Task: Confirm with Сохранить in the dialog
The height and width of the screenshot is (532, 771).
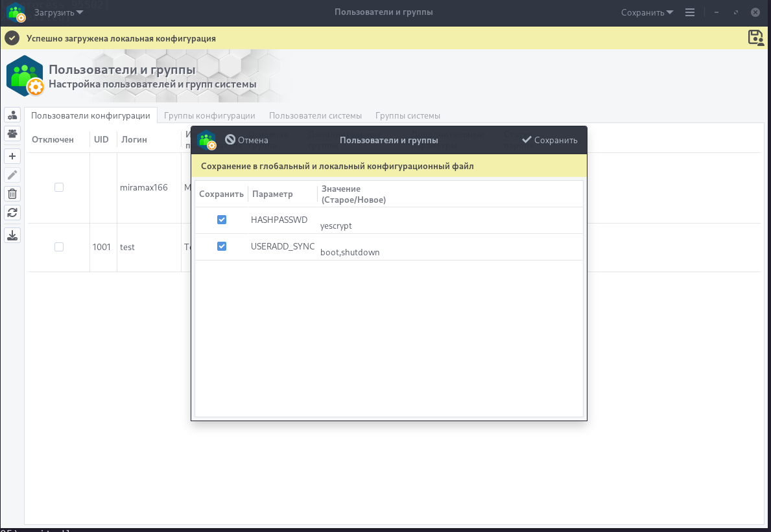Action: coord(549,140)
